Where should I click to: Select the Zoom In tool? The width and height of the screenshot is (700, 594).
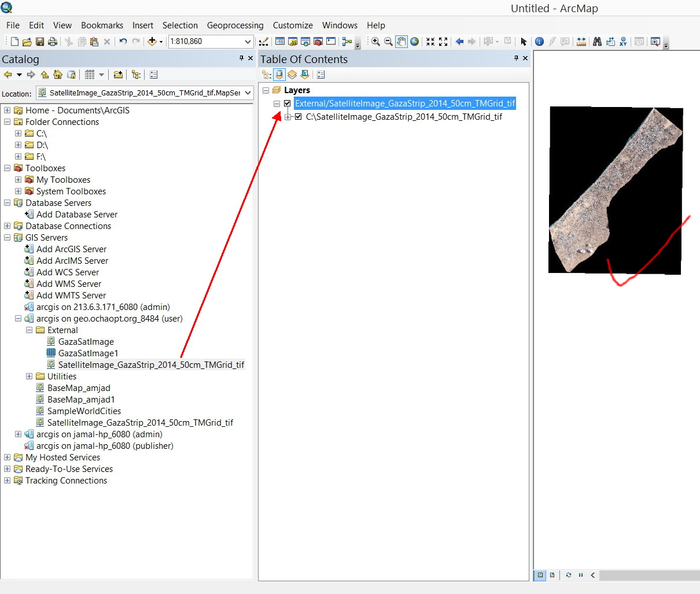point(375,42)
